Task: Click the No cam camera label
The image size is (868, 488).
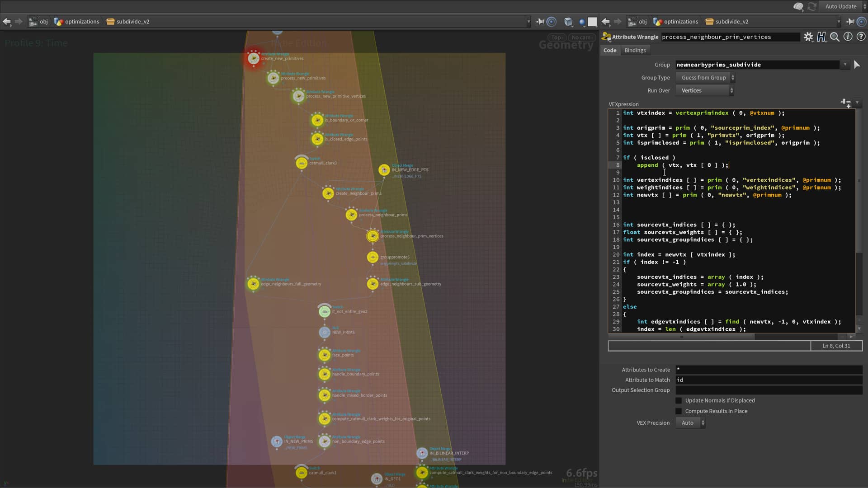Action: click(x=581, y=38)
